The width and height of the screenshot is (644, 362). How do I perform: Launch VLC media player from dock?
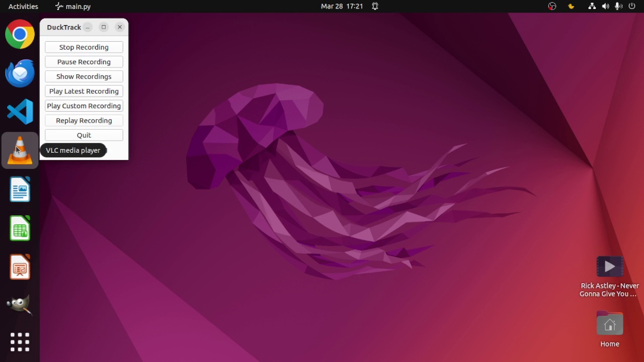pyautogui.click(x=20, y=150)
